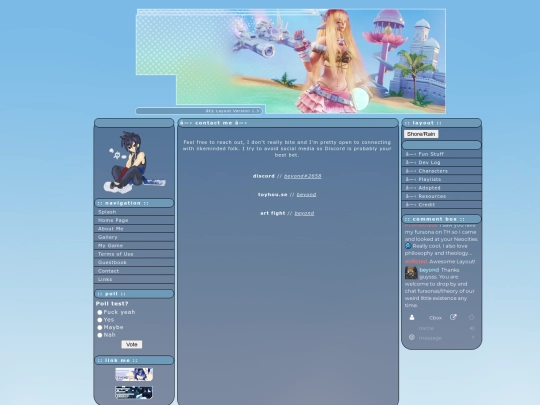Open Links from the navigation menu
Screen dimensions: 540x405
coord(134,279)
